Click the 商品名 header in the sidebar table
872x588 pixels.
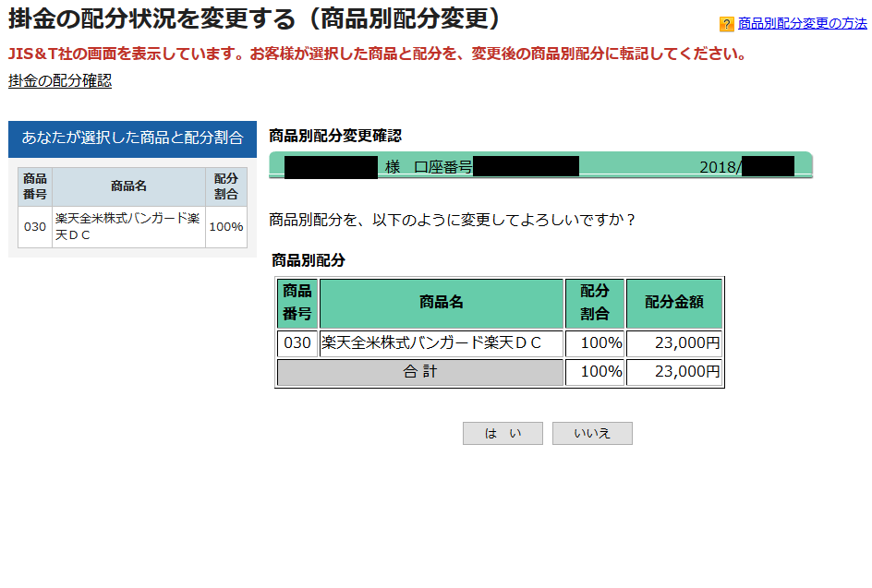pos(128,186)
